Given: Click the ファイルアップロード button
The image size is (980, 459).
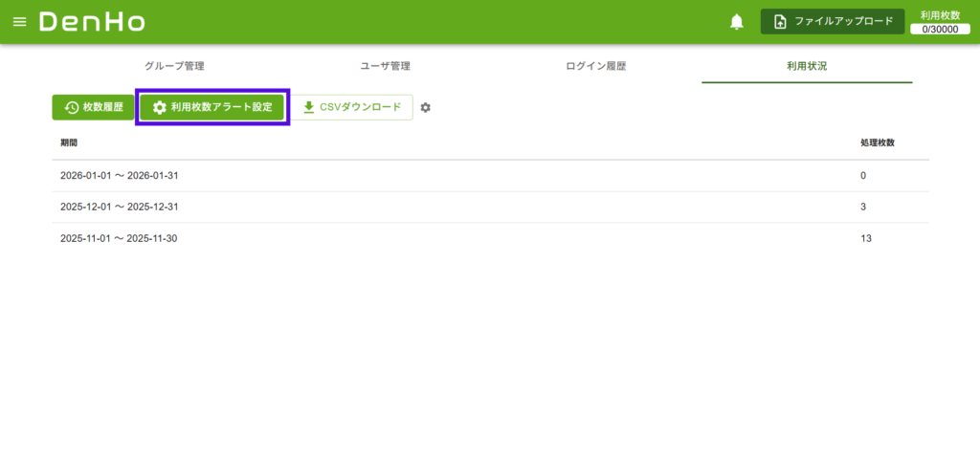Looking at the screenshot, I should (x=833, y=21).
